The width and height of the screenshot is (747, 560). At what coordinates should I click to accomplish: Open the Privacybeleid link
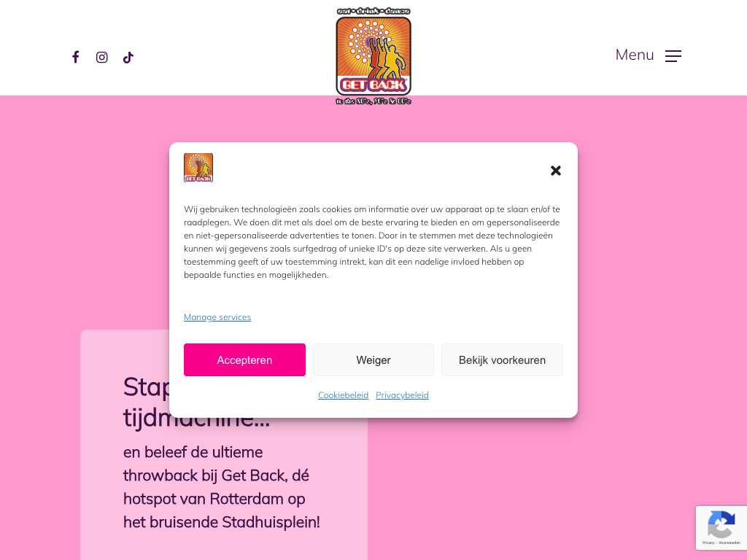click(402, 395)
